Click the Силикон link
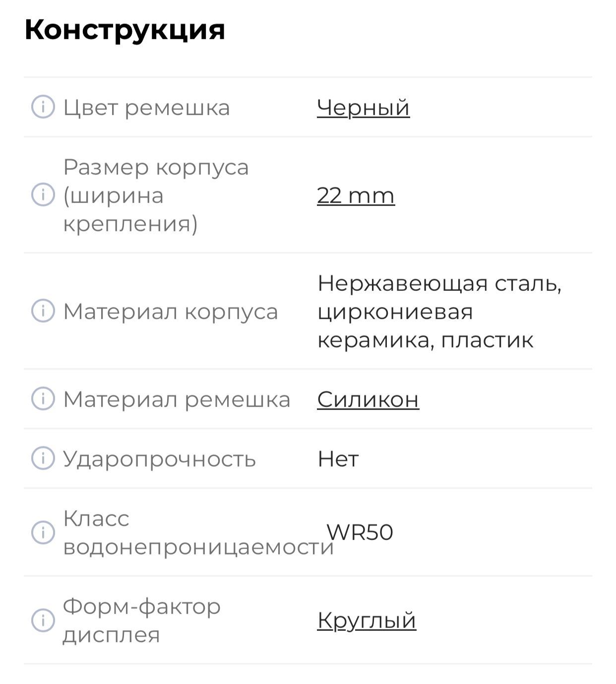 368,399
